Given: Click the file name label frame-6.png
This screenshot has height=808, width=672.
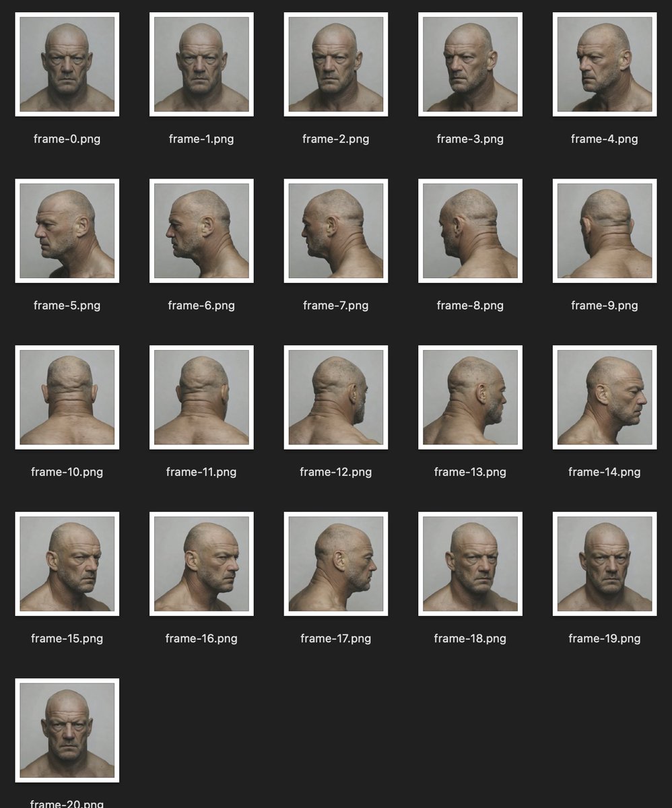Looking at the screenshot, I should pos(201,306).
